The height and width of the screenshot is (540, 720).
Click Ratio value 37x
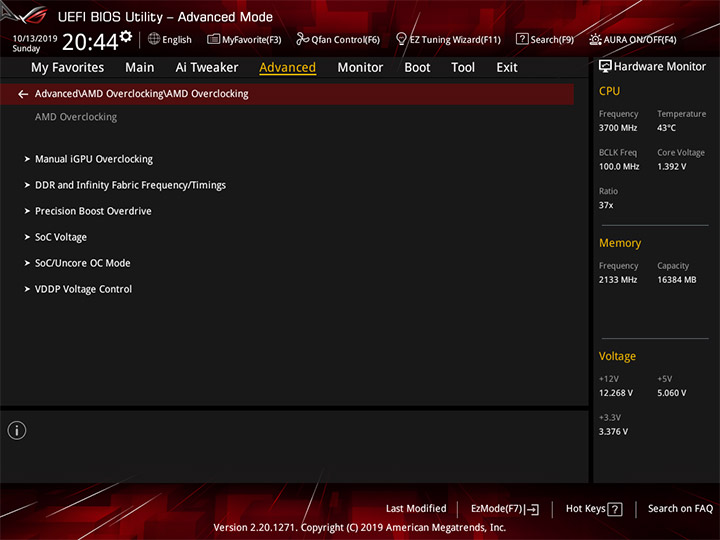point(606,205)
